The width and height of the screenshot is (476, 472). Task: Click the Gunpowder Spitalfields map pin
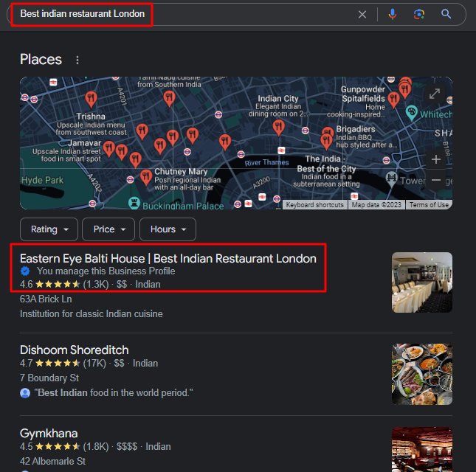pyautogui.click(x=393, y=100)
